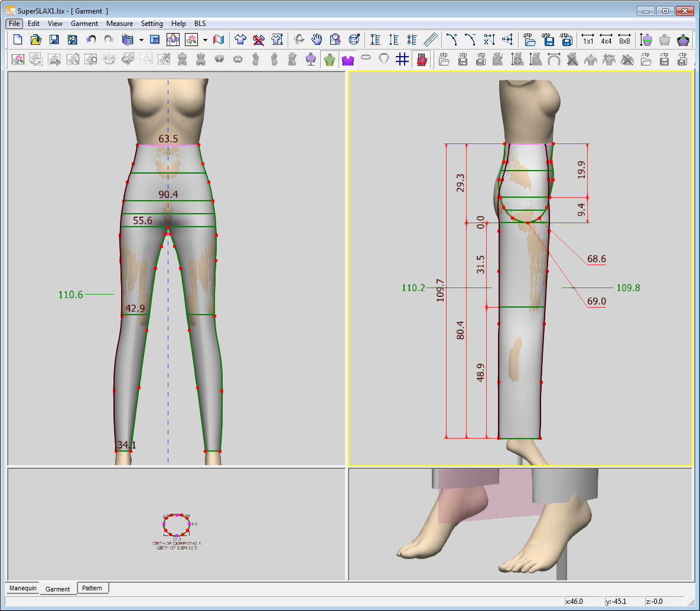Click the Undo arrow icon
700x611 pixels.
[x=91, y=40]
